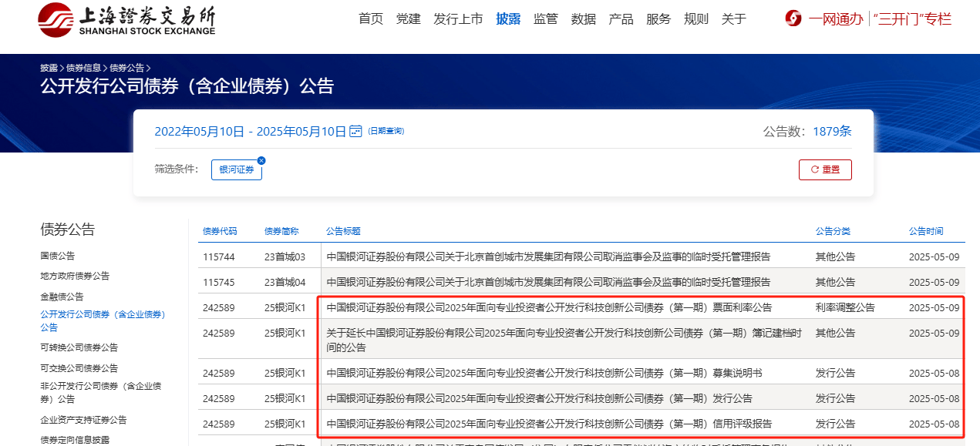
Task: Click the Shanghai Stock Exchange logo
Action: click(123, 21)
